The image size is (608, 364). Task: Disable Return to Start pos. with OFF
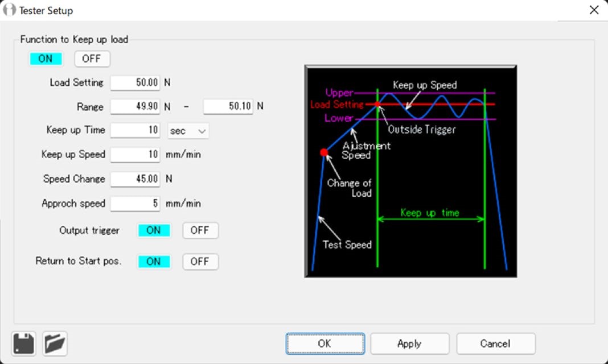(x=200, y=262)
